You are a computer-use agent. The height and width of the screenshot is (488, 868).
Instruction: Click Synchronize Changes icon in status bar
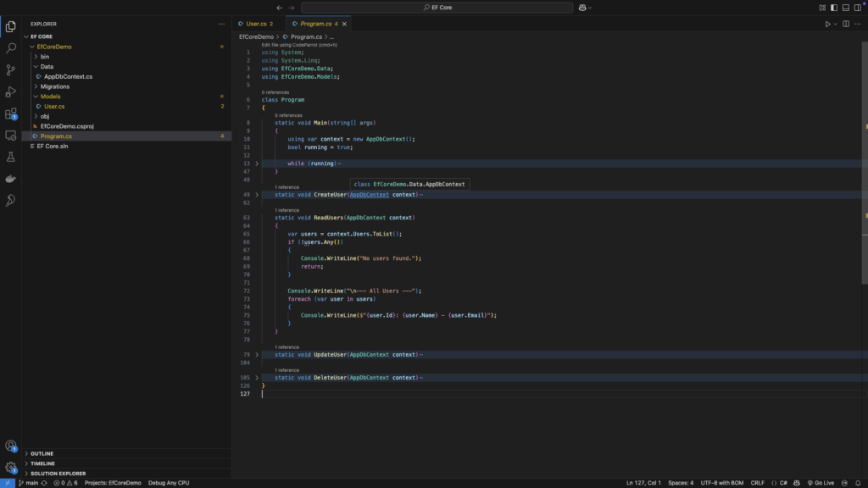(x=44, y=483)
